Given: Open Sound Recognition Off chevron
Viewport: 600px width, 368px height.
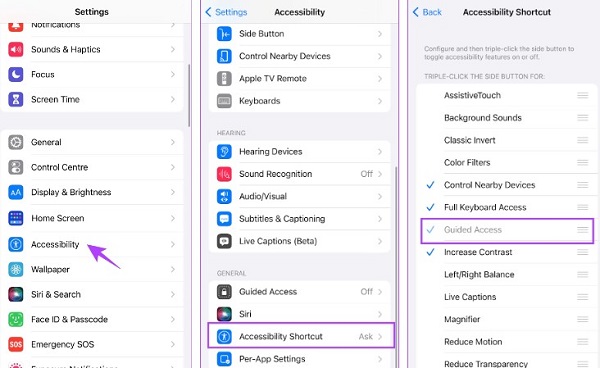Looking at the screenshot, I should point(380,174).
